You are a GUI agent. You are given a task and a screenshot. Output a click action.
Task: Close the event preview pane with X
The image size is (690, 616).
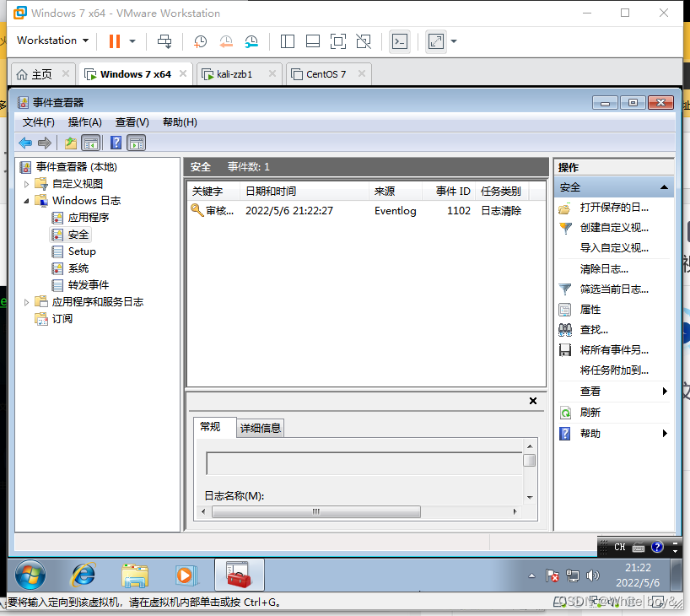click(x=533, y=401)
